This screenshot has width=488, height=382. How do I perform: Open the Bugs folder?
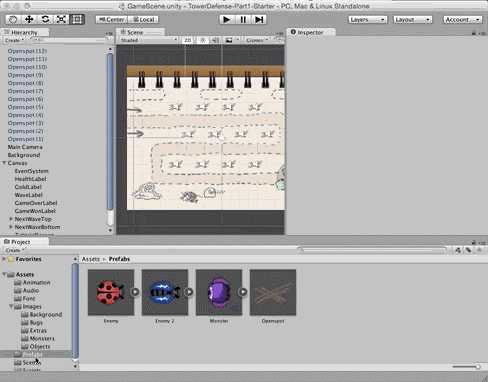(32, 322)
